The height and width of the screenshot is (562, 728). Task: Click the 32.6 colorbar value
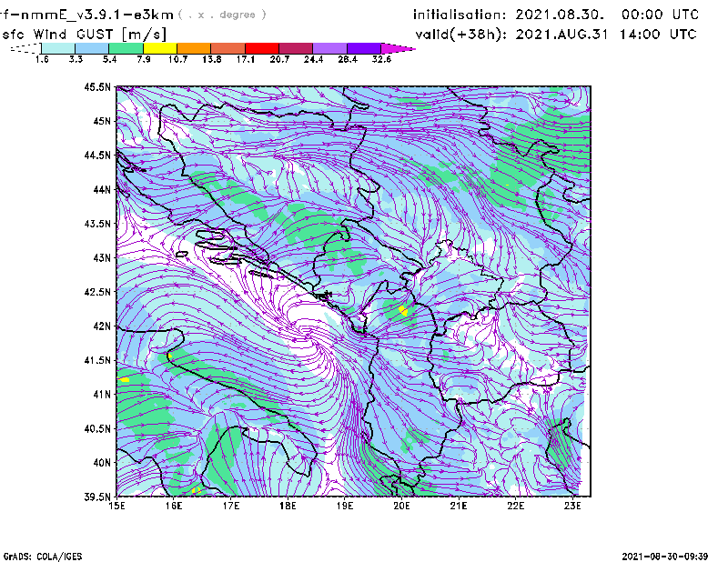click(381, 59)
